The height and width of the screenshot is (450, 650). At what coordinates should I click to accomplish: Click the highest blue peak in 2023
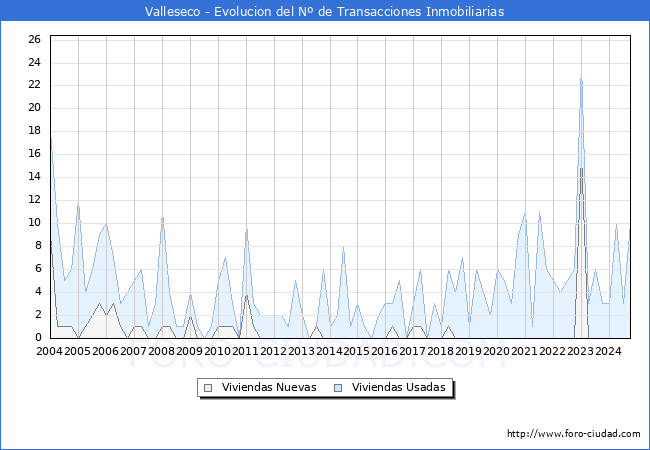click(580, 80)
